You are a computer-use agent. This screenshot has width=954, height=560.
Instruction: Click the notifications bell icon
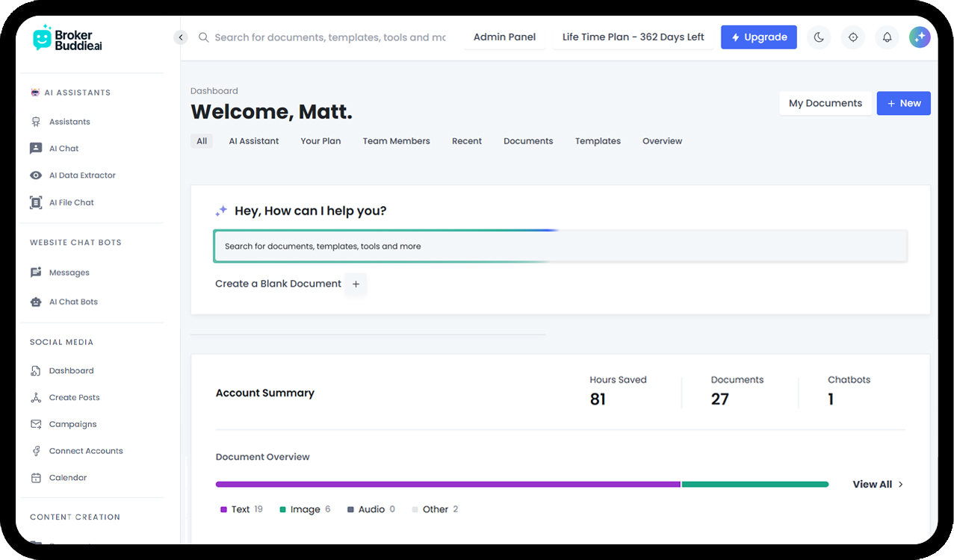coord(887,37)
